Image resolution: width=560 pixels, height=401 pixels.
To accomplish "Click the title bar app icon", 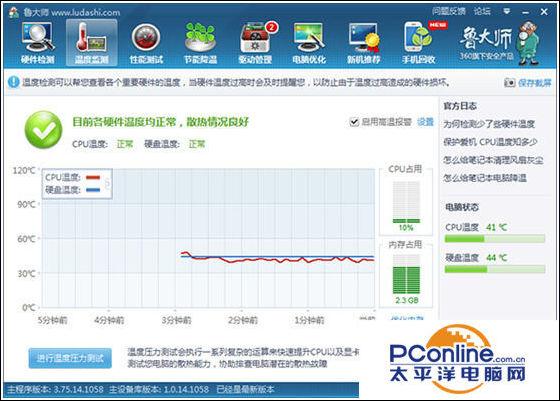I will pos(14,12).
